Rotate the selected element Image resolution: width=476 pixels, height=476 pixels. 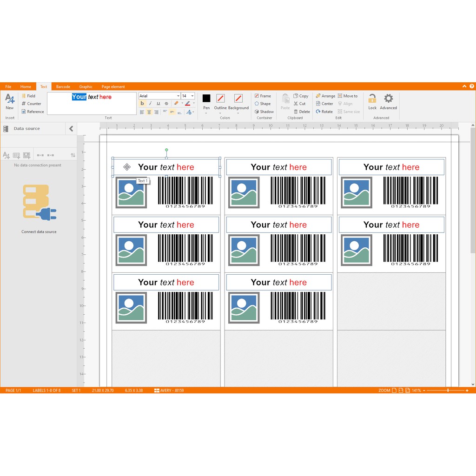(324, 112)
